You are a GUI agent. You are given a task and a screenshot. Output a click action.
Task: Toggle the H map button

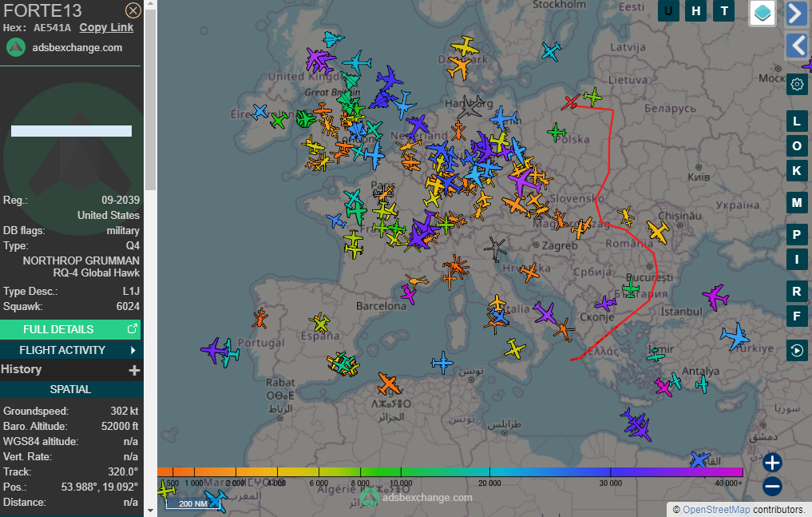(x=696, y=11)
